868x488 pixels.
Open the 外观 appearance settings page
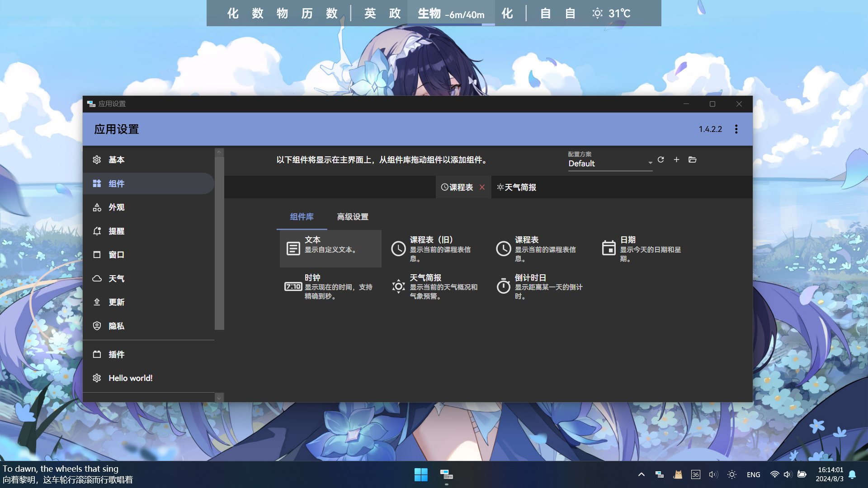point(116,207)
